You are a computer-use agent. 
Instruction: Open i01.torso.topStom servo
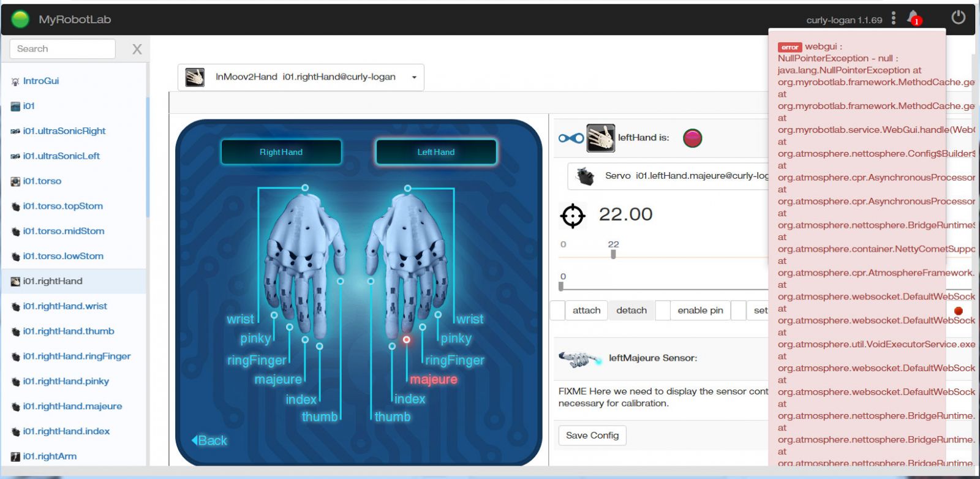[63, 206]
